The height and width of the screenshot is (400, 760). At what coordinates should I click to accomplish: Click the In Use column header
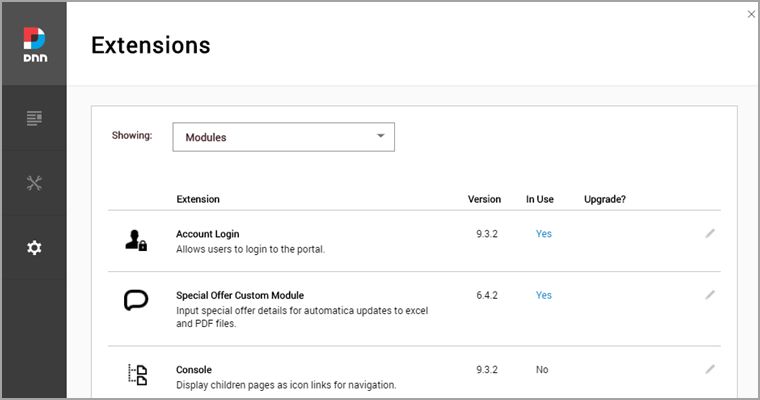click(x=540, y=199)
